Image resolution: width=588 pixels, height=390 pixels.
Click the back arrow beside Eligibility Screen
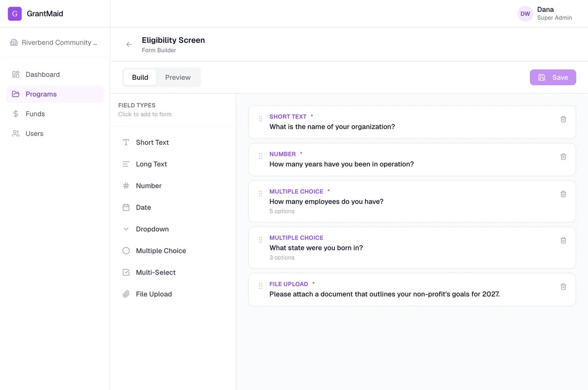coord(129,45)
